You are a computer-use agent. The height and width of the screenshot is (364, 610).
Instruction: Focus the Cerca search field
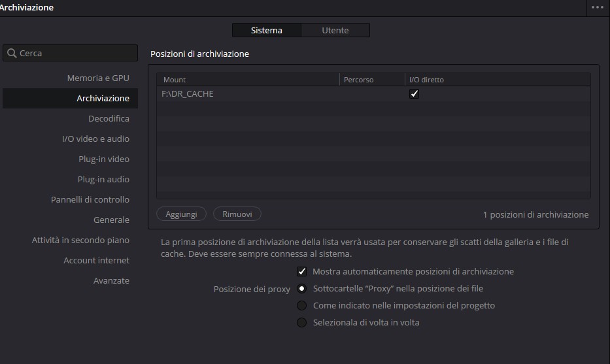coord(71,53)
